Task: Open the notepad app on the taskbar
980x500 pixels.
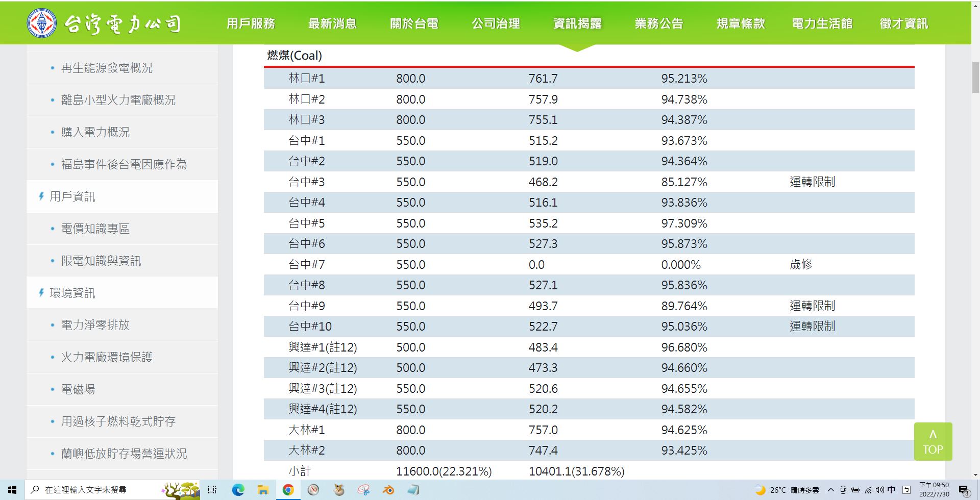Action: [x=413, y=490]
